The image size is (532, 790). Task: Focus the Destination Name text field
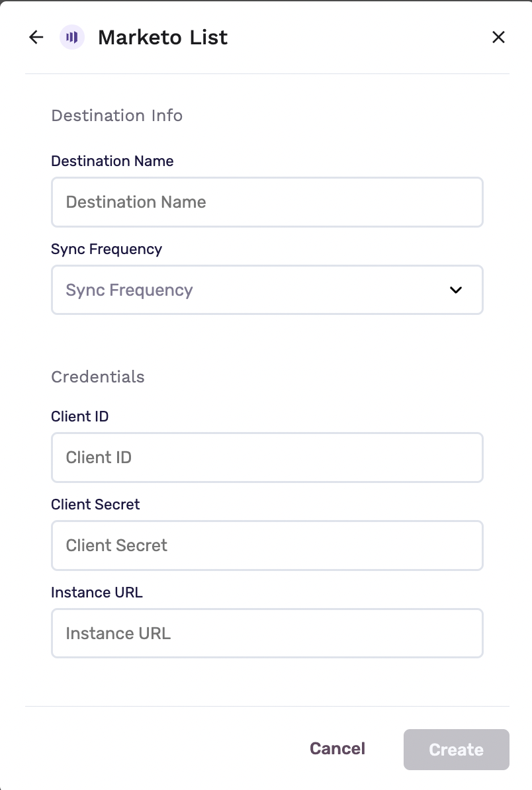267,202
